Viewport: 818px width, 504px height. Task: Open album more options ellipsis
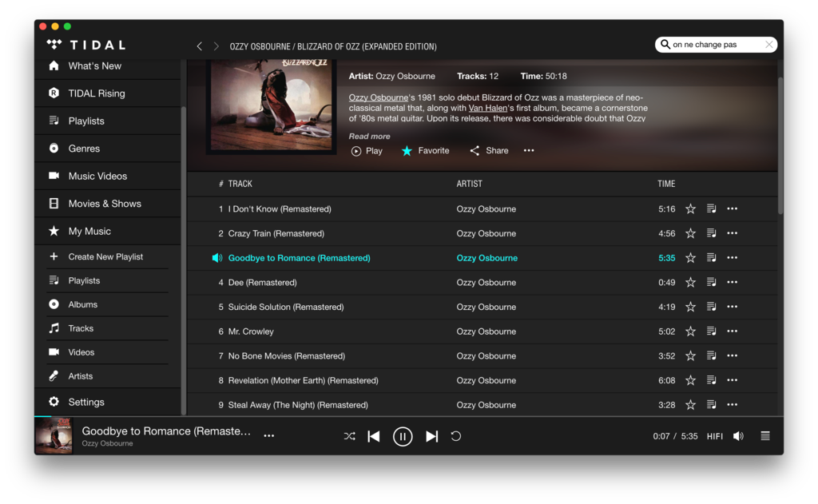click(529, 151)
